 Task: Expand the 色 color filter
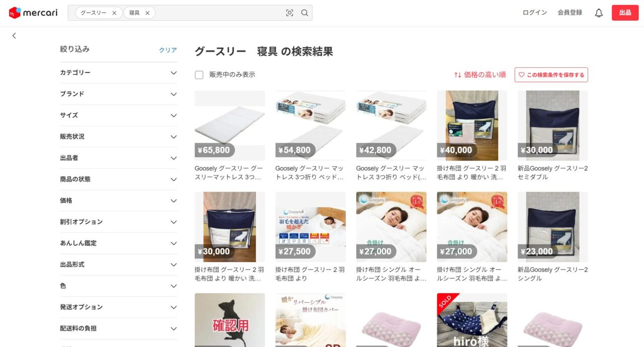(119, 286)
